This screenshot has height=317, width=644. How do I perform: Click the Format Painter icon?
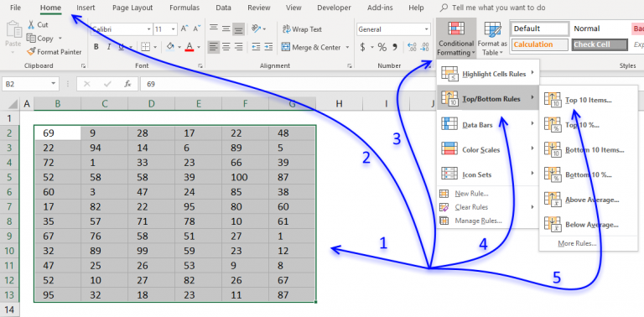point(31,52)
